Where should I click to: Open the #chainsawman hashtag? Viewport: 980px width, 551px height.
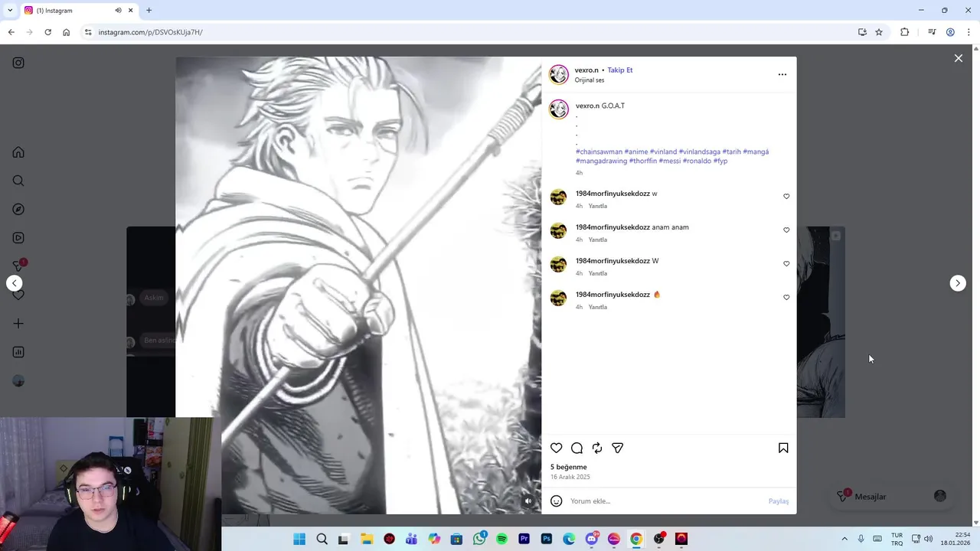pyautogui.click(x=599, y=152)
